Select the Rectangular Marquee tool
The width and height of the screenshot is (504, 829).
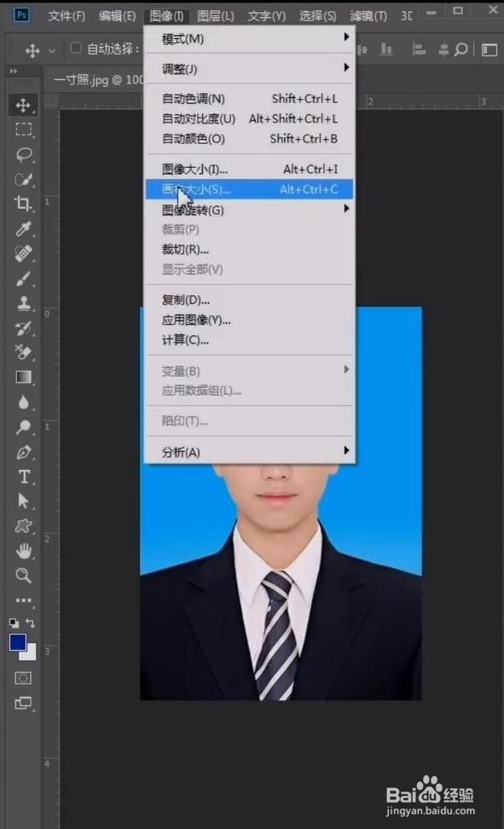point(23,130)
